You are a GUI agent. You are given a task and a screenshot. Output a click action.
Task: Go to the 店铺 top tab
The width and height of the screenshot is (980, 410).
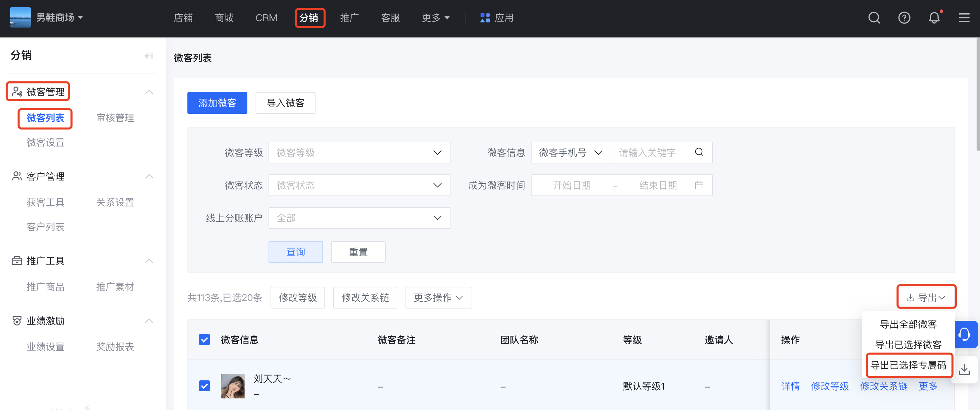[183, 18]
